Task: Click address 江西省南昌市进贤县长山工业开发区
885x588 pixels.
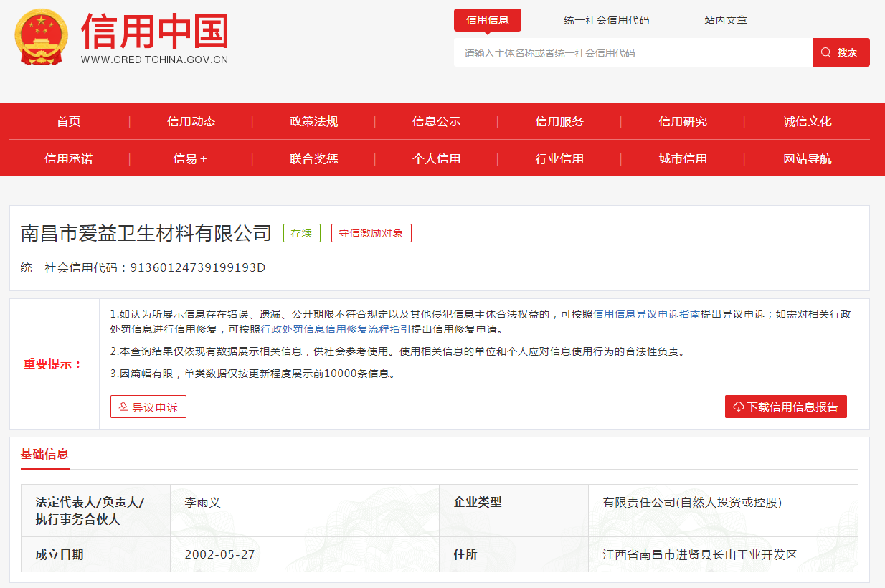Action: click(700, 554)
